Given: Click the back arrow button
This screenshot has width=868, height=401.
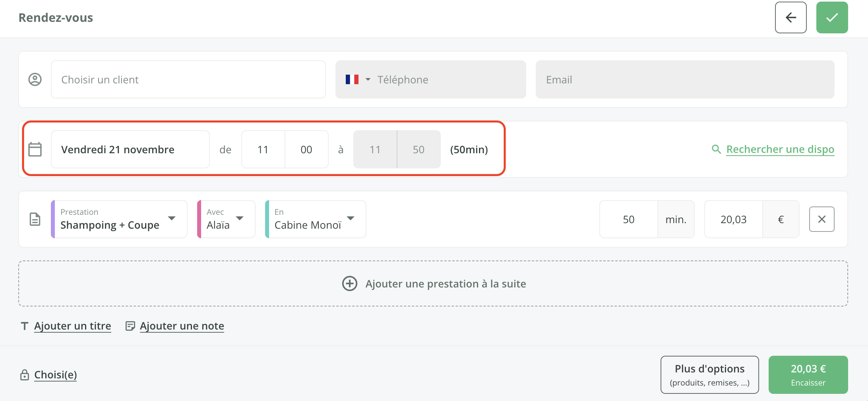Looking at the screenshot, I should click(790, 17).
